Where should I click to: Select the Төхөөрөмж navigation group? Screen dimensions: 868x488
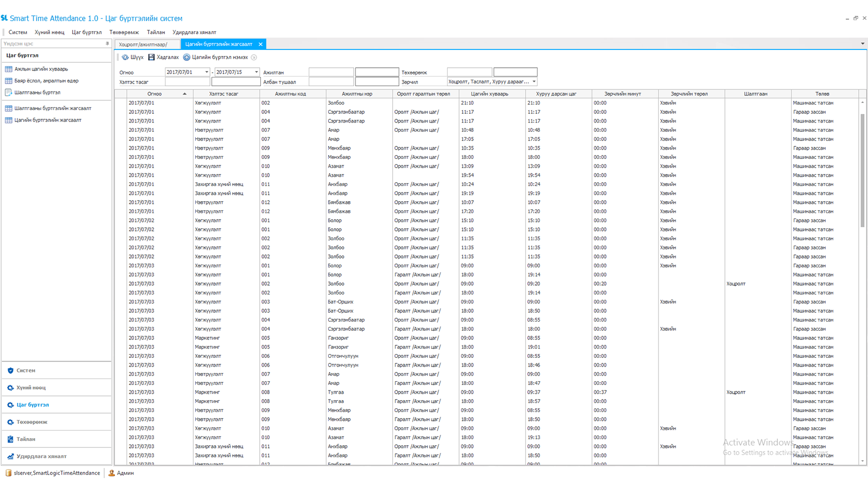point(56,422)
